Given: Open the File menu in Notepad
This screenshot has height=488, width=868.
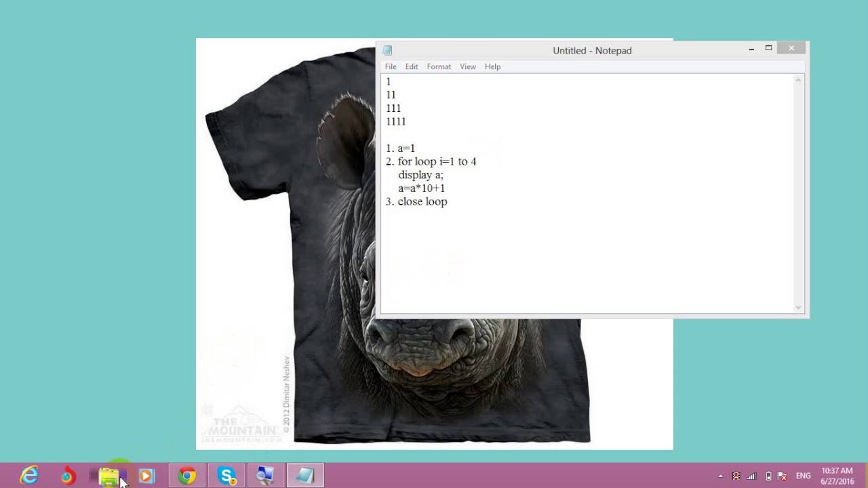Looking at the screenshot, I should [x=391, y=66].
